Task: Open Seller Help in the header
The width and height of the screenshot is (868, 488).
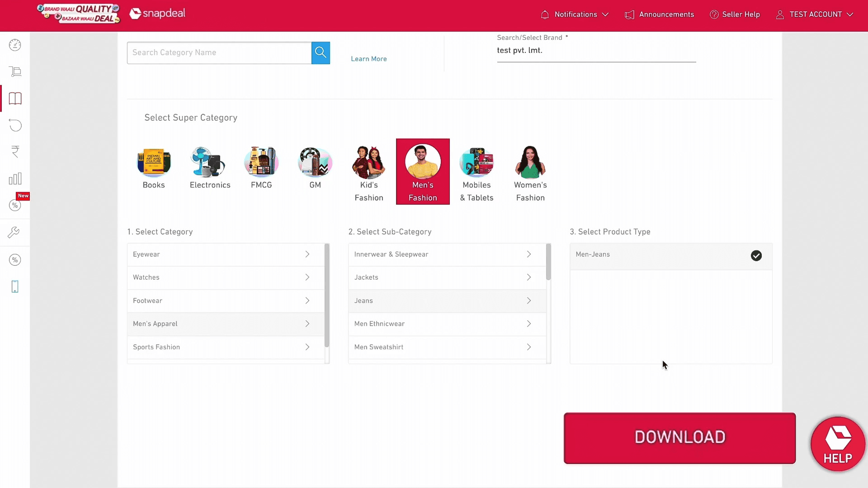Action: 735,14
